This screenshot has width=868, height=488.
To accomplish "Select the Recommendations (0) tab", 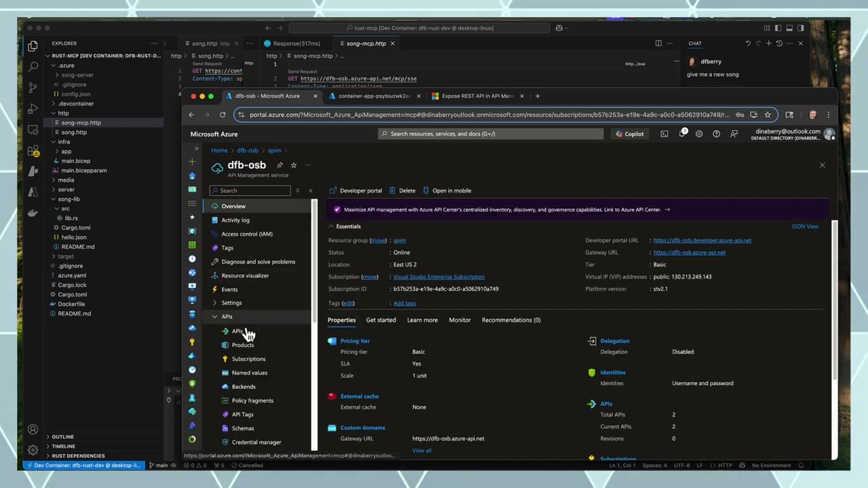I will [511, 320].
